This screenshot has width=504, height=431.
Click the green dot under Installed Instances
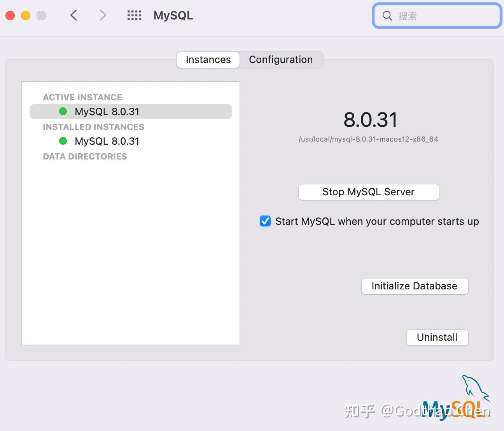(63, 141)
